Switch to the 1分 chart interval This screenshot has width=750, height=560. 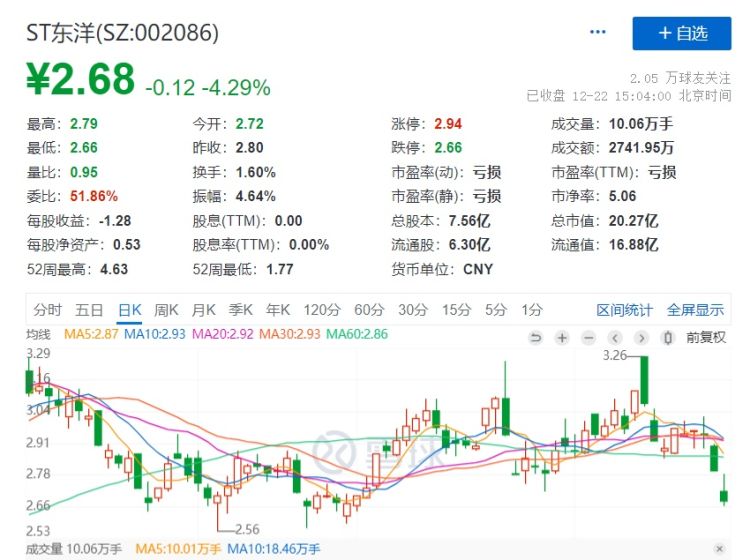click(532, 310)
